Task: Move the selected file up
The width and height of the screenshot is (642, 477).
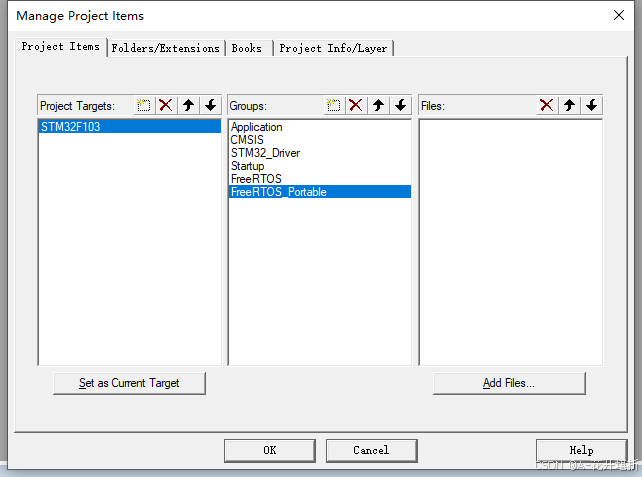Action: (569, 105)
